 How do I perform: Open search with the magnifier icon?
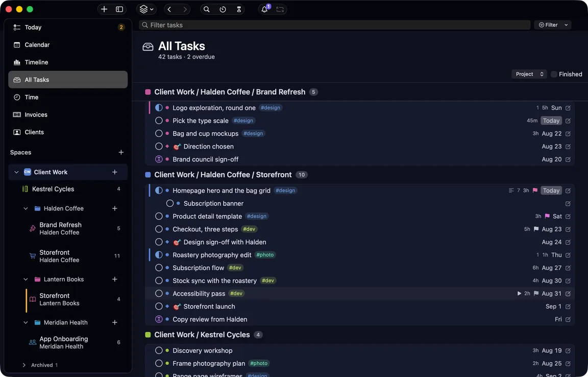click(x=207, y=9)
